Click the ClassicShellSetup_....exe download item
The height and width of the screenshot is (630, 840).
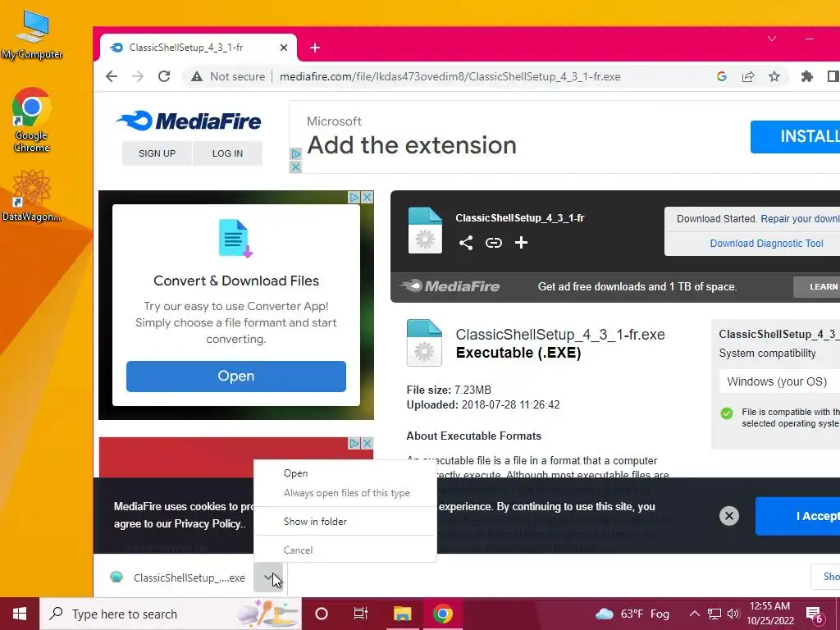point(180,577)
